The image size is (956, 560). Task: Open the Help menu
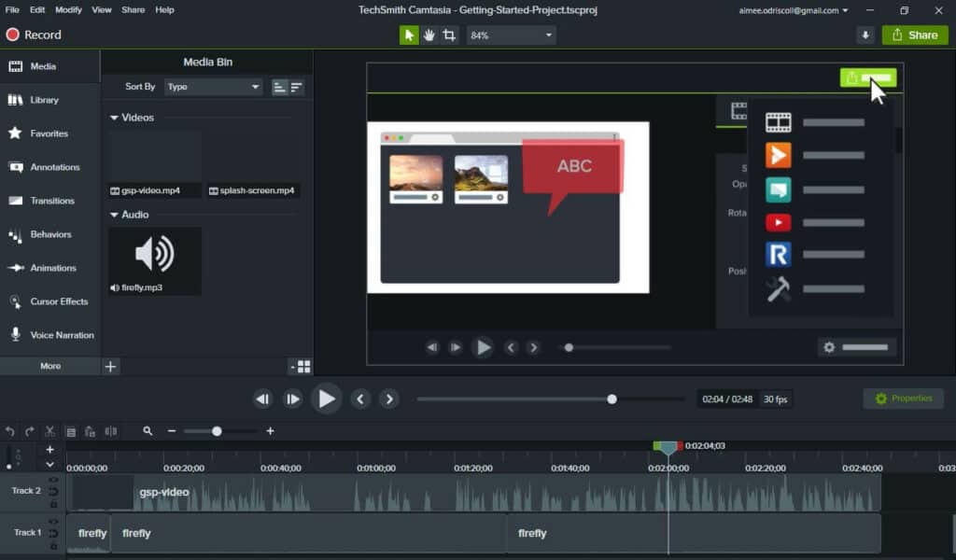(164, 9)
